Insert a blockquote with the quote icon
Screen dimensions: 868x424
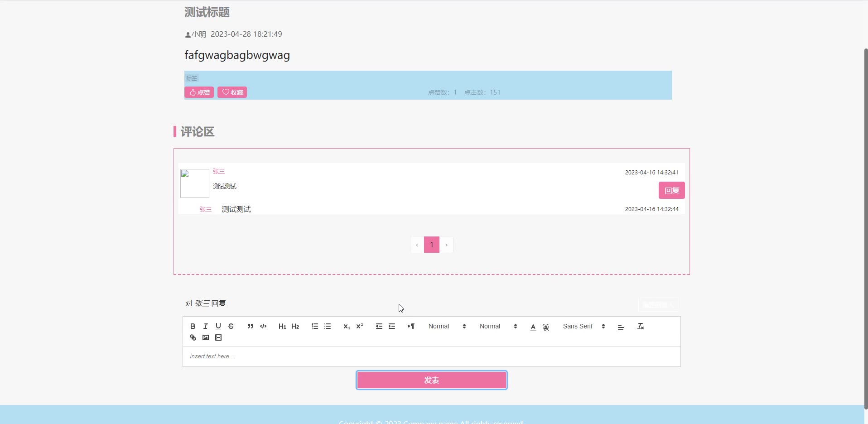click(251, 326)
